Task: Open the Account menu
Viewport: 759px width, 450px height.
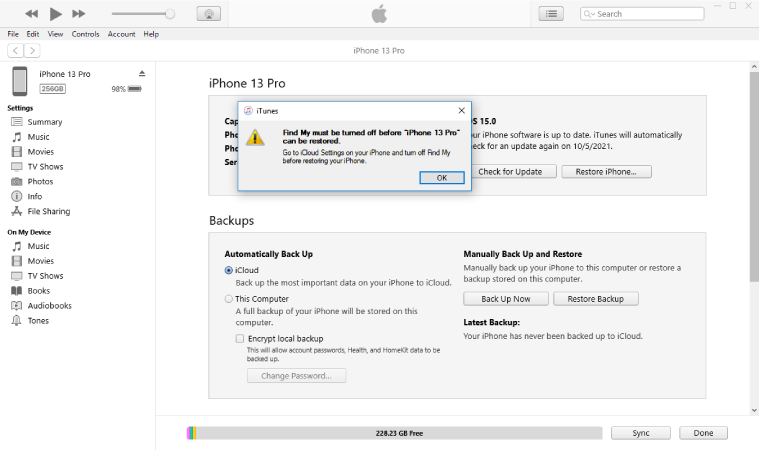Action: click(x=121, y=34)
